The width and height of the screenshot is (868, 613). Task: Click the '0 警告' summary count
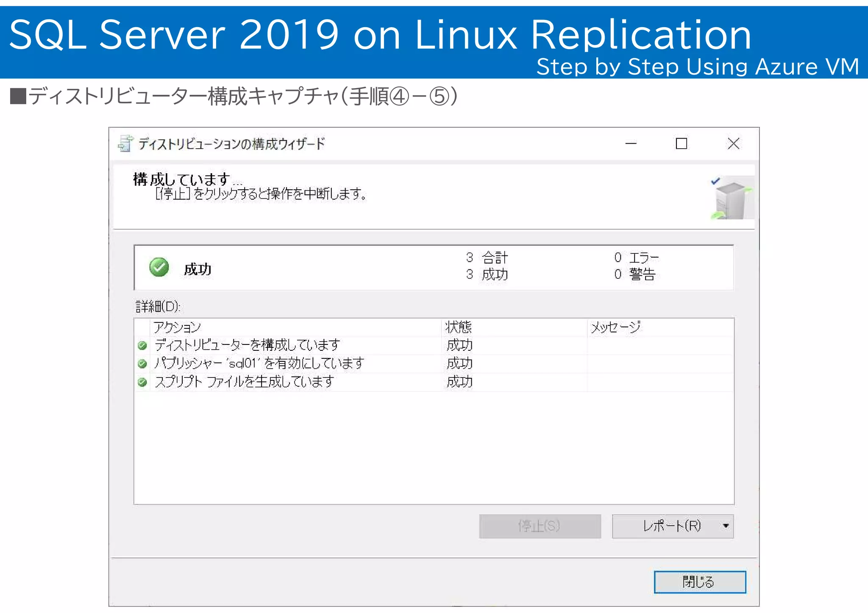pyautogui.click(x=635, y=275)
